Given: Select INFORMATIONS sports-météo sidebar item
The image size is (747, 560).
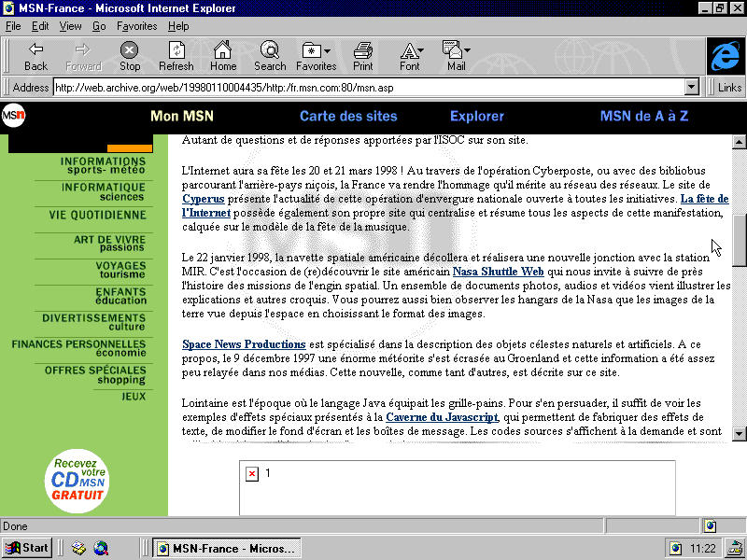Looking at the screenshot, I should pos(103,165).
